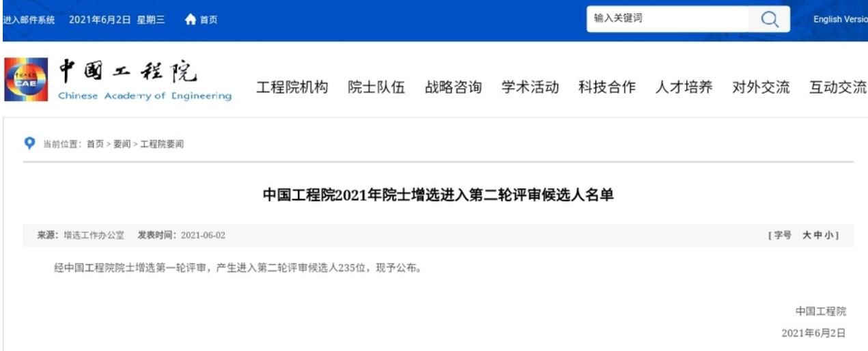Click the CAE logo emblem

pyautogui.click(x=26, y=80)
